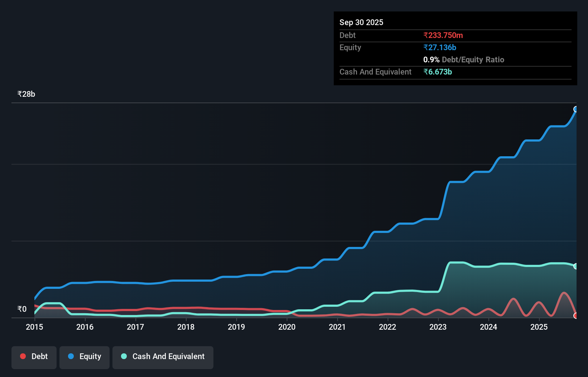The image size is (588, 377).
Task: Toggle the Debt series visibility
Action: pos(34,356)
